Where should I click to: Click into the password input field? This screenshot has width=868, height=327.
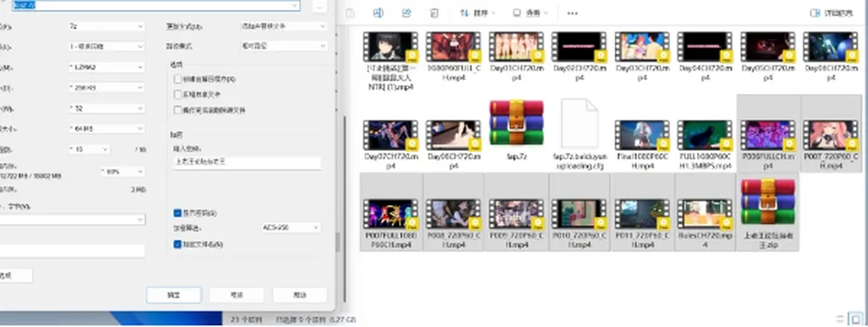tap(246, 163)
